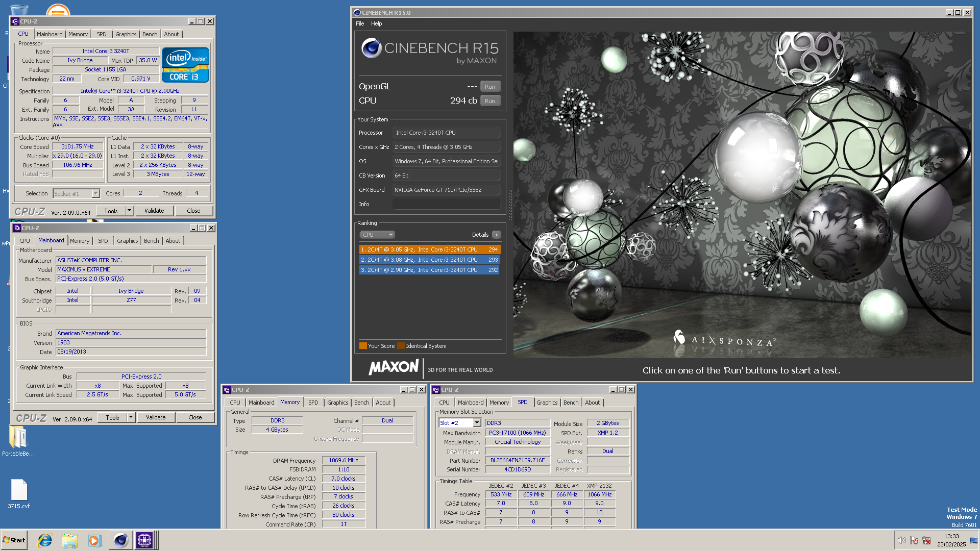
Task: Click the DRAM Frequency 1069.6 MHz value
Action: coord(344,460)
